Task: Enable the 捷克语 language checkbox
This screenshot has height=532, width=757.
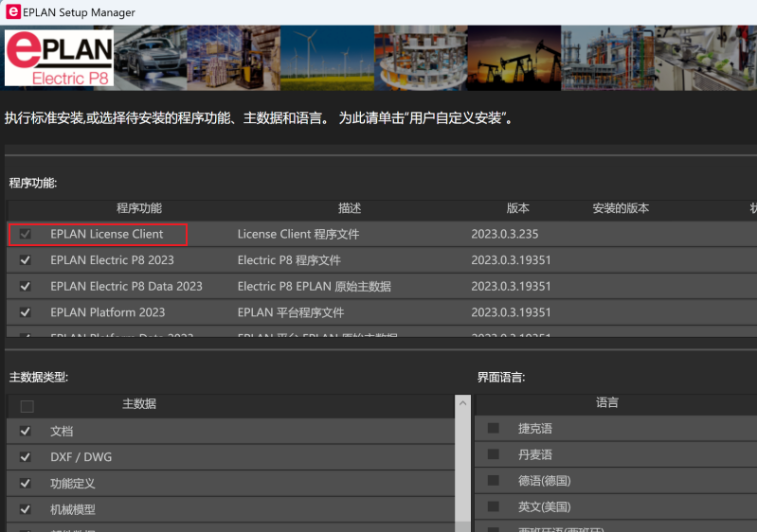Action: 493,429
